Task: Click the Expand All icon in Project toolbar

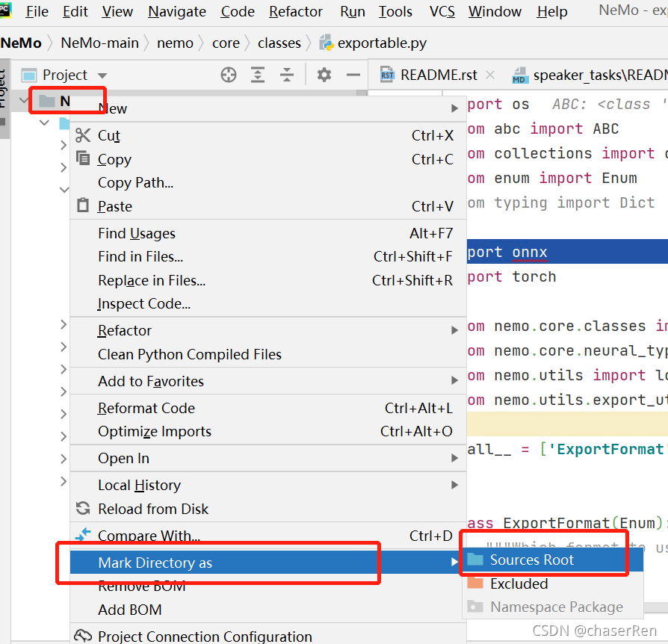Action: 256,74
